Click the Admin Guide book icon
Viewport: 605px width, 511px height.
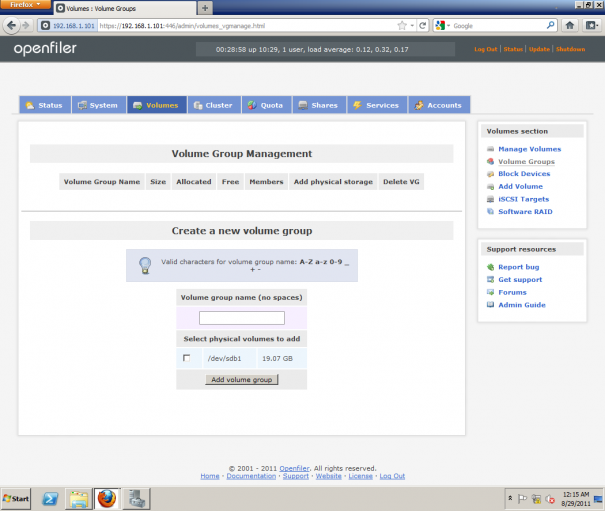(x=490, y=305)
